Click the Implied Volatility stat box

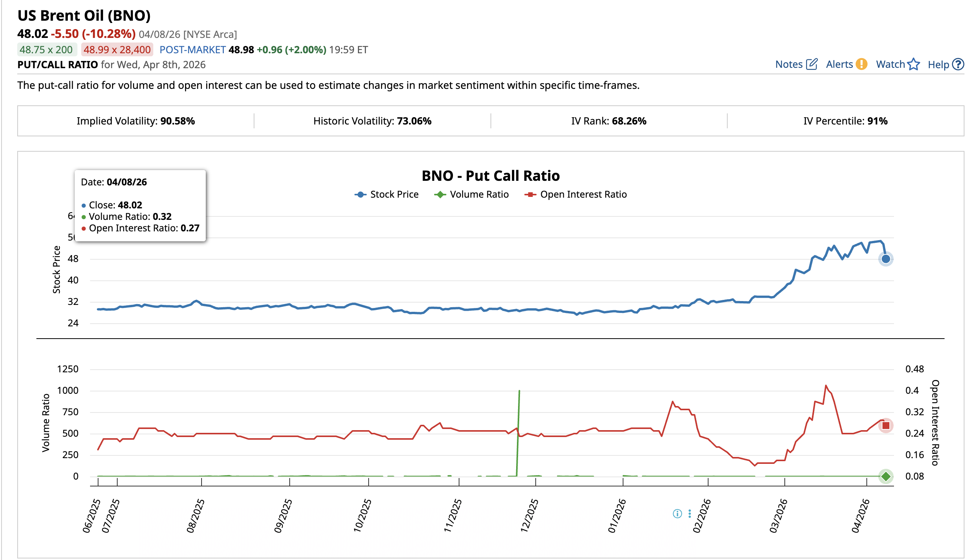pyautogui.click(x=136, y=121)
